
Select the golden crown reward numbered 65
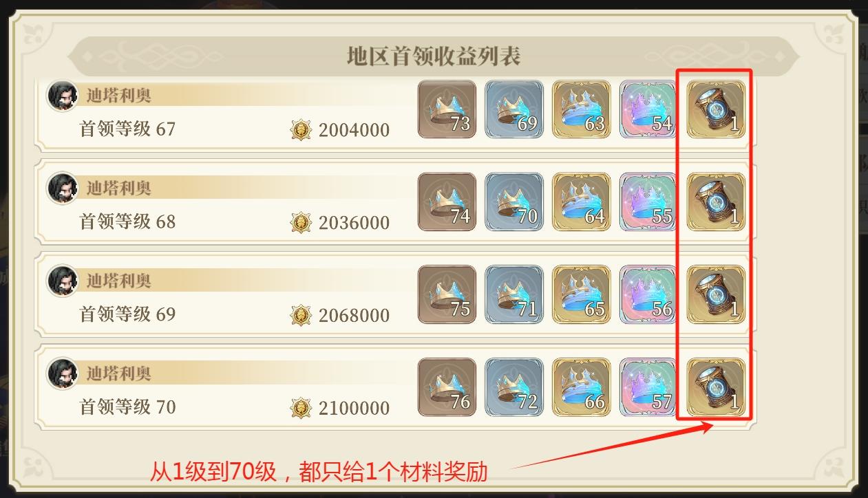pyautogui.click(x=581, y=294)
